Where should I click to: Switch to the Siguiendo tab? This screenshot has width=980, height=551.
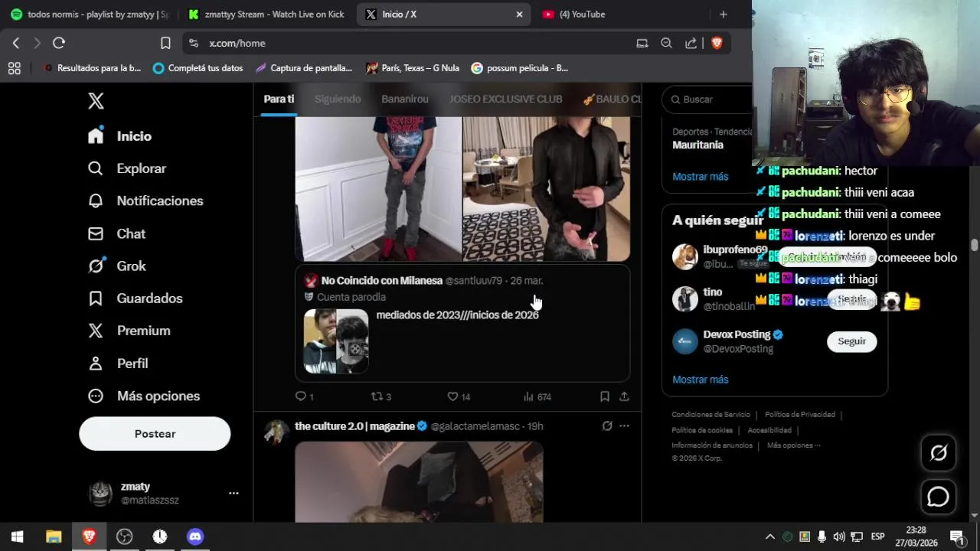[x=338, y=99]
